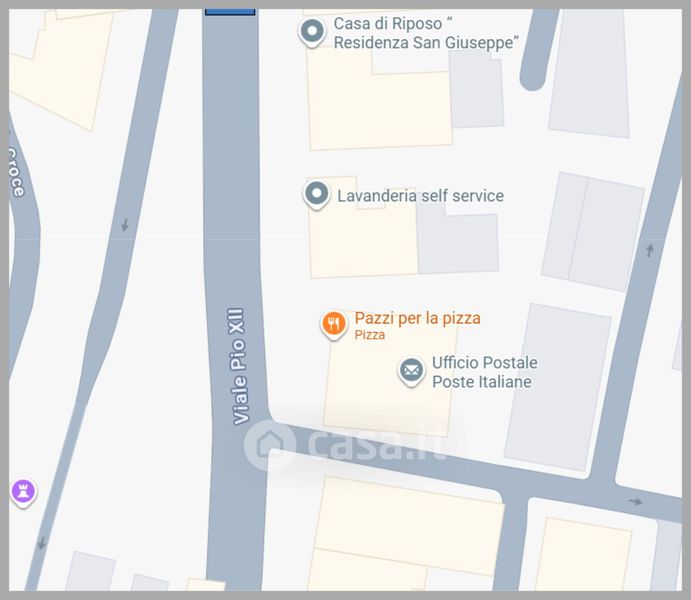
Task: Click the down arrow on the left diagonal street
Action: tap(125, 225)
